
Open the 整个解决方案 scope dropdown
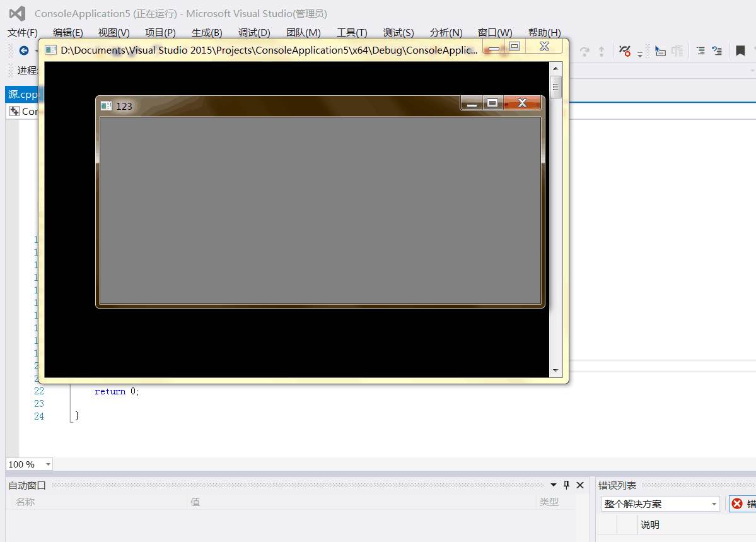click(714, 504)
